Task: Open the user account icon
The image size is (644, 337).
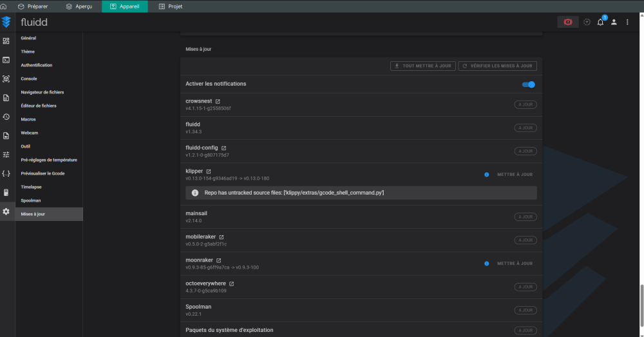Action: point(614,22)
